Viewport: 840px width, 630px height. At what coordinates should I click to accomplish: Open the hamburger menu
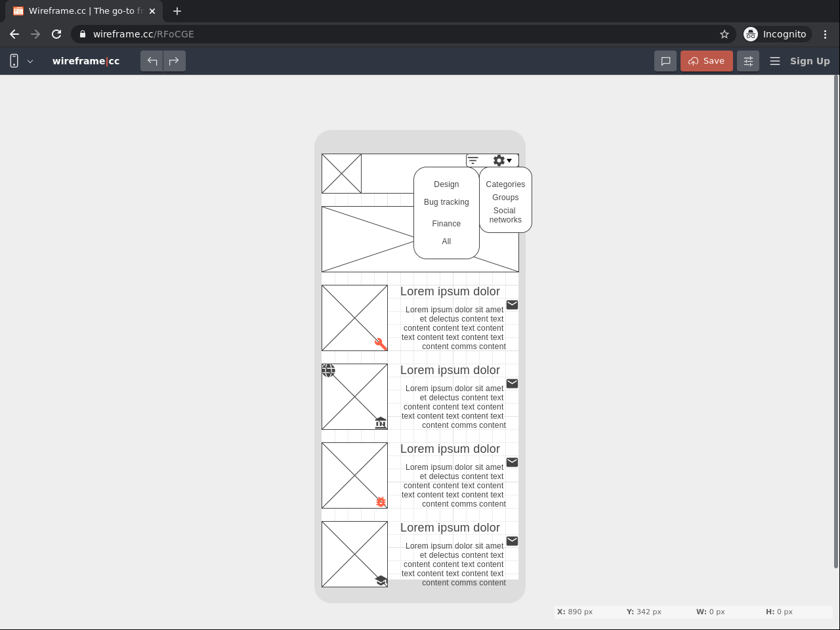[x=775, y=61]
